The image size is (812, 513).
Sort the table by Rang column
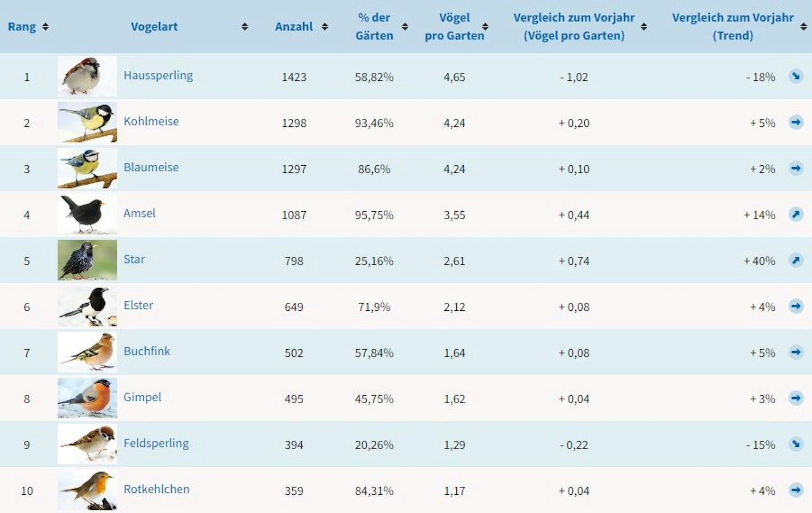tap(45, 27)
